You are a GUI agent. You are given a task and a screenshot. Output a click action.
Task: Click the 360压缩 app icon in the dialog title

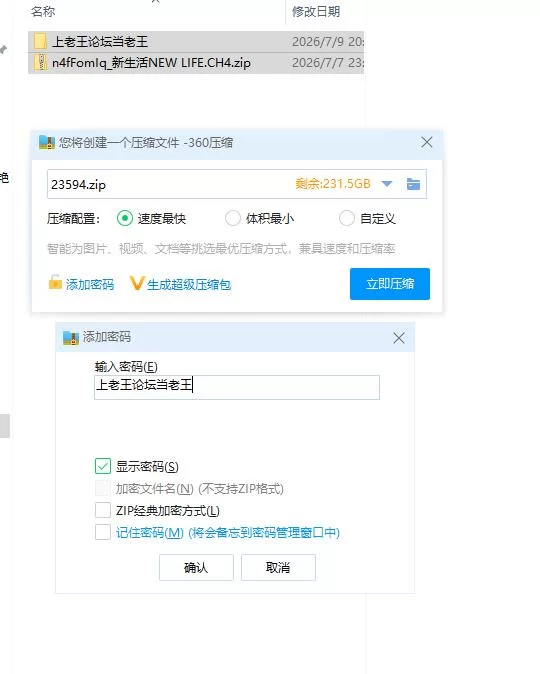pyautogui.click(x=47, y=142)
